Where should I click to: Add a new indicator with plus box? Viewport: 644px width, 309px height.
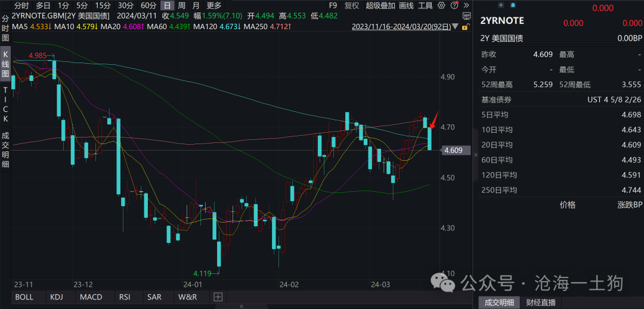[218, 296]
